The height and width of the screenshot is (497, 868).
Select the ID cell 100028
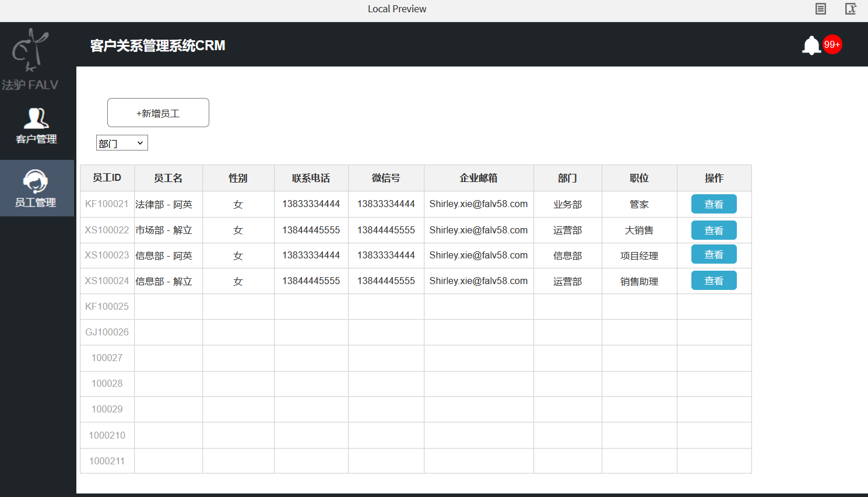tap(107, 384)
